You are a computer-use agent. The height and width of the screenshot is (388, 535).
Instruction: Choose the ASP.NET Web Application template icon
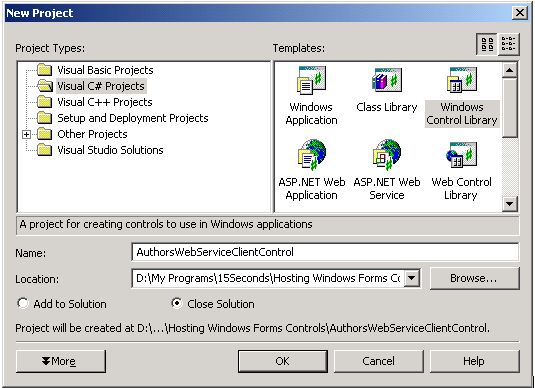(x=312, y=155)
